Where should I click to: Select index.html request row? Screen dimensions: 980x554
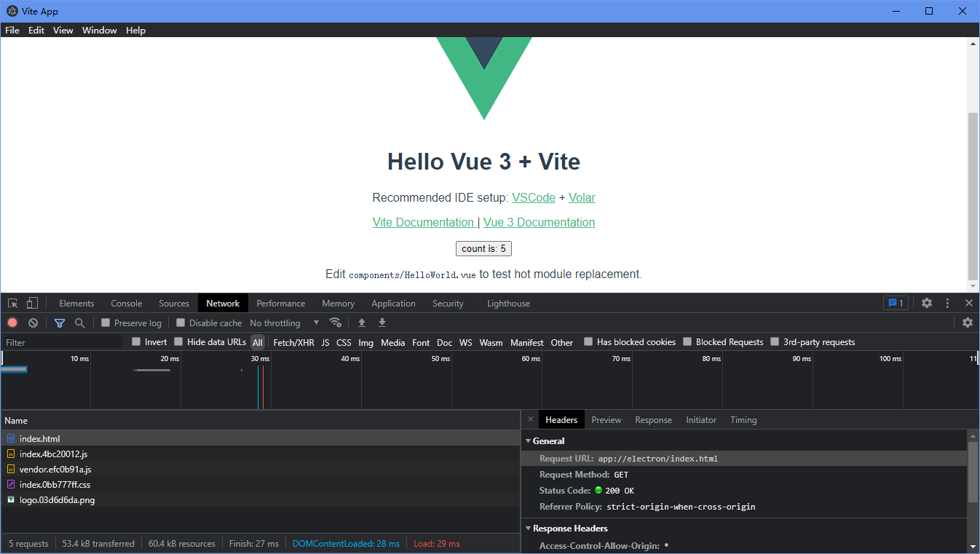tap(261, 438)
